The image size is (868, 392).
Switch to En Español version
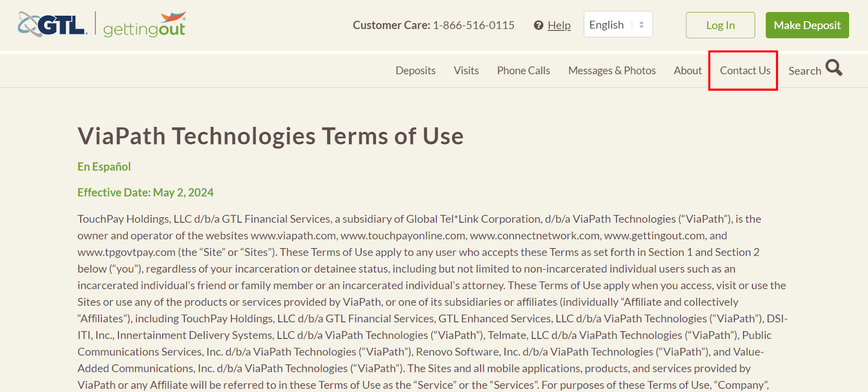(x=104, y=167)
